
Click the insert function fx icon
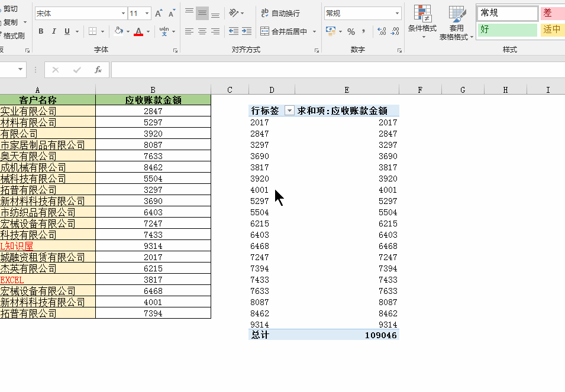pyautogui.click(x=98, y=70)
